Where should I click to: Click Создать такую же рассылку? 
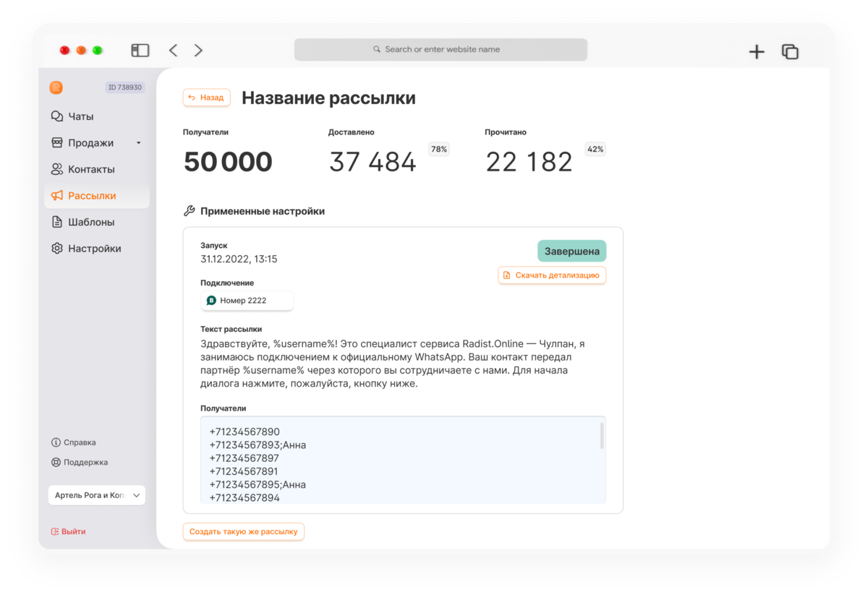tap(244, 531)
